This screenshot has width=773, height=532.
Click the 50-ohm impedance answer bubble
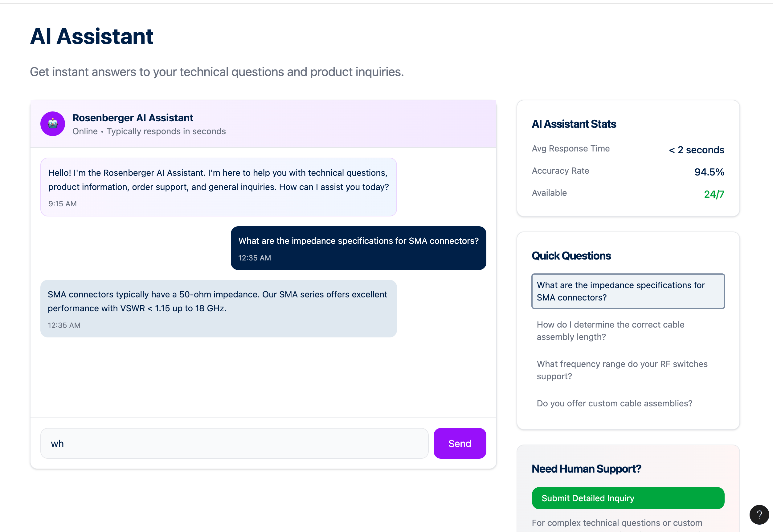coord(219,309)
